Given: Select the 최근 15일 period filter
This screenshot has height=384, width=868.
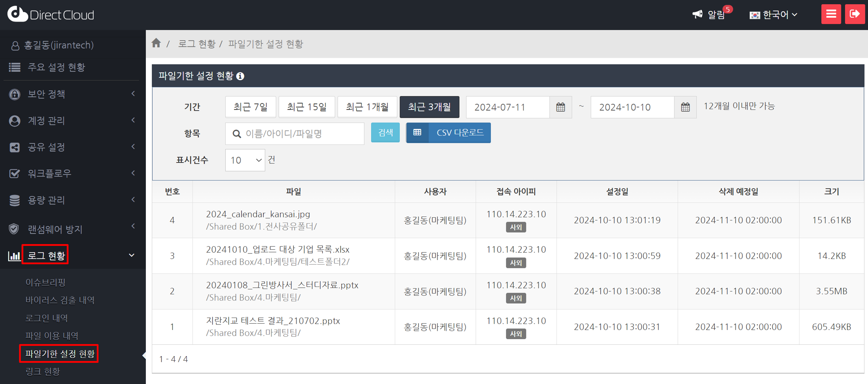Looking at the screenshot, I should [x=307, y=107].
